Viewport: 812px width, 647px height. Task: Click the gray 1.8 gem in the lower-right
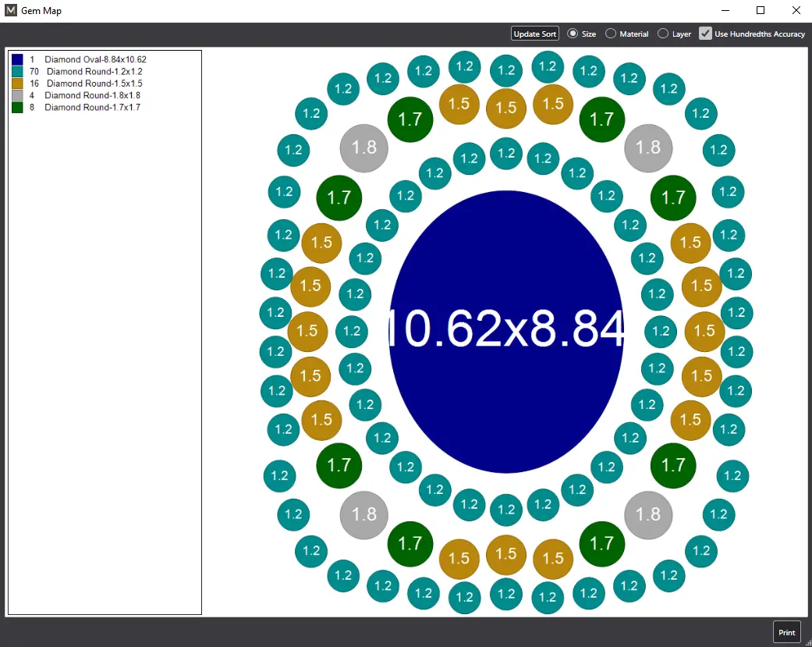click(648, 514)
